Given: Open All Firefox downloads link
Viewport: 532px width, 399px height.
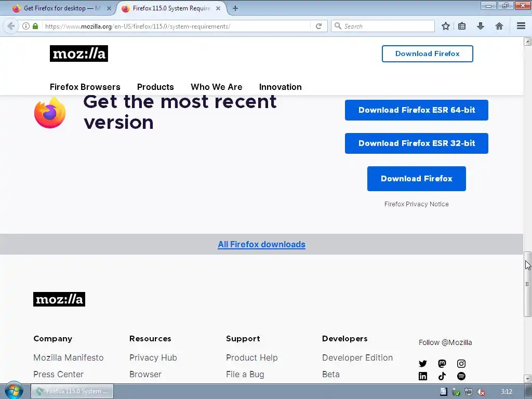Looking at the screenshot, I should click(x=261, y=244).
